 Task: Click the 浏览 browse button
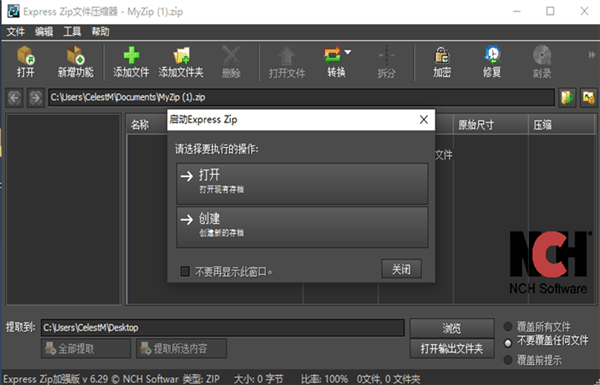[452, 328]
